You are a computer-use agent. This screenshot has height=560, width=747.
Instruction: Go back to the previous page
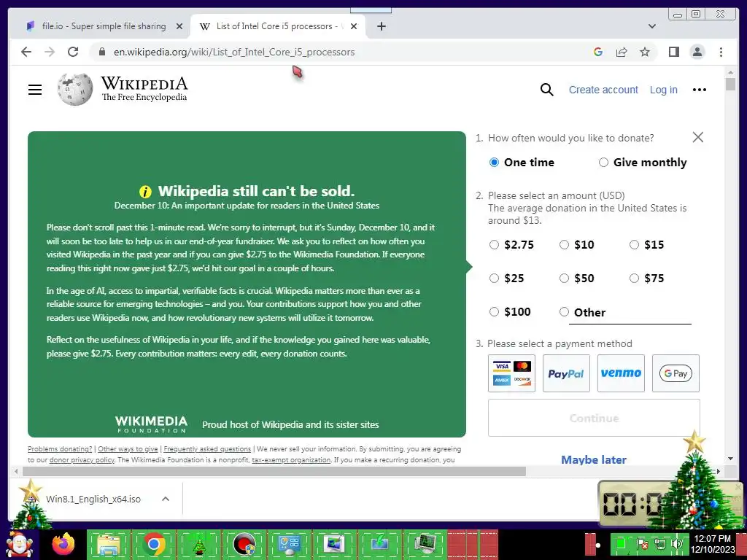(26, 52)
